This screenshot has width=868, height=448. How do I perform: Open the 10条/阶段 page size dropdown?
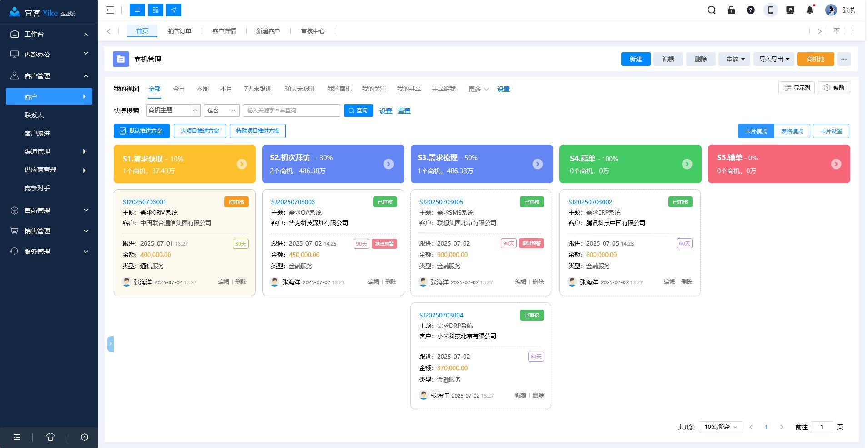pyautogui.click(x=721, y=427)
